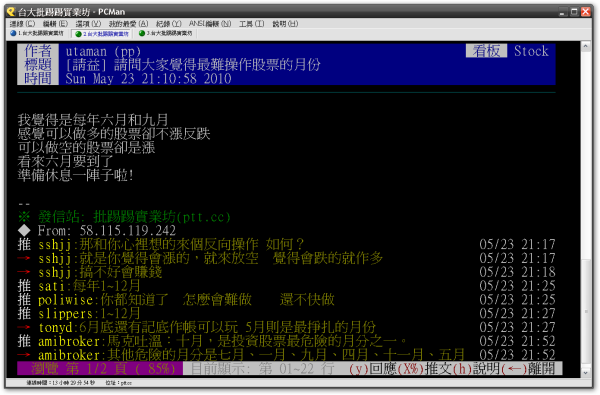Click the 作者 header label
Viewport: 600px width, 395px height.
(x=38, y=51)
